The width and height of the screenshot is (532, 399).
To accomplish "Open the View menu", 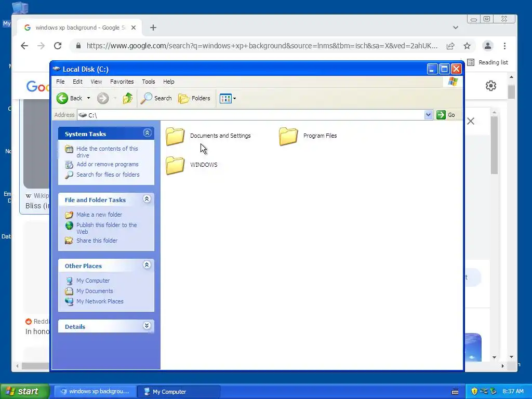I will 96,82.
